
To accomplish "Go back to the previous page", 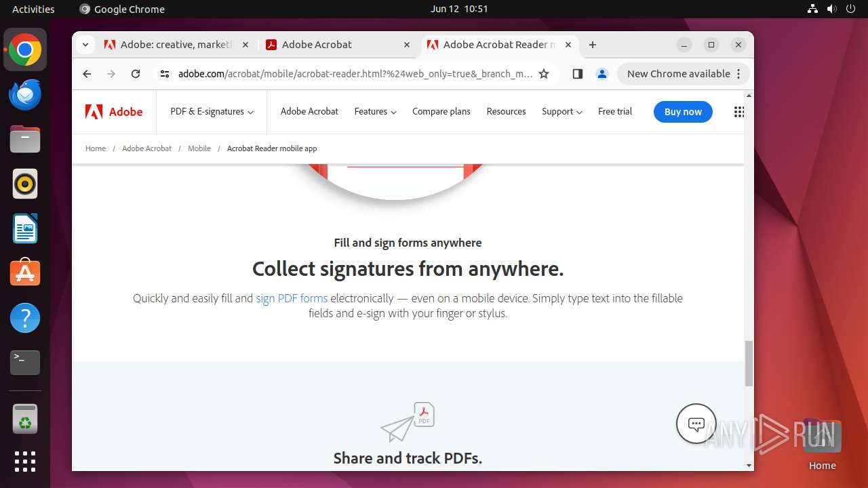I will click(x=87, y=74).
